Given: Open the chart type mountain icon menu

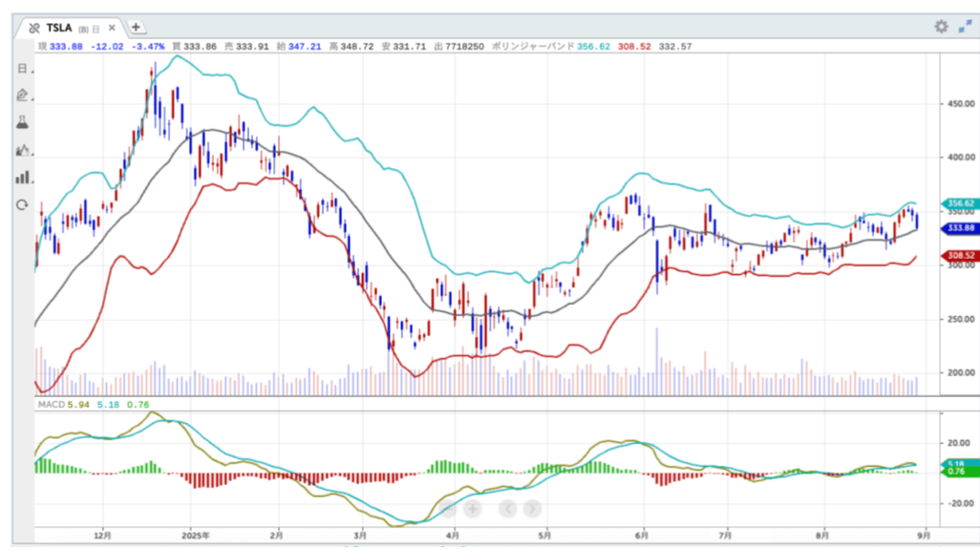Looking at the screenshot, I should pyautogui.click(x=22, y=150).
